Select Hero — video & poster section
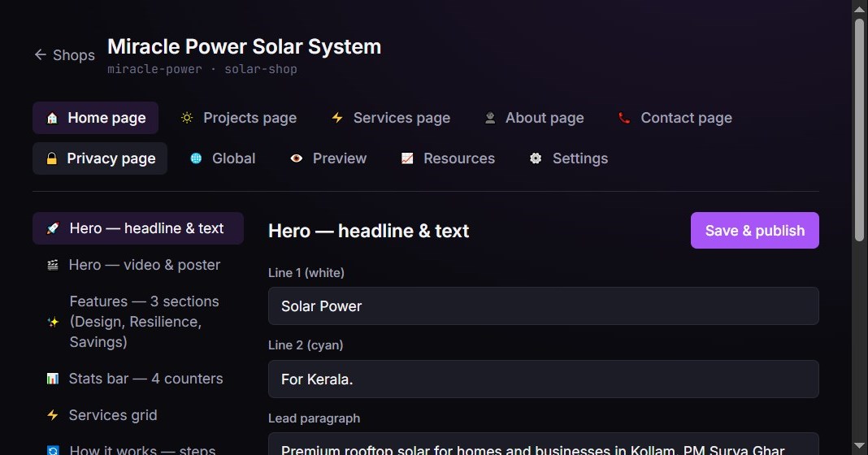 [x=138, y=265]
